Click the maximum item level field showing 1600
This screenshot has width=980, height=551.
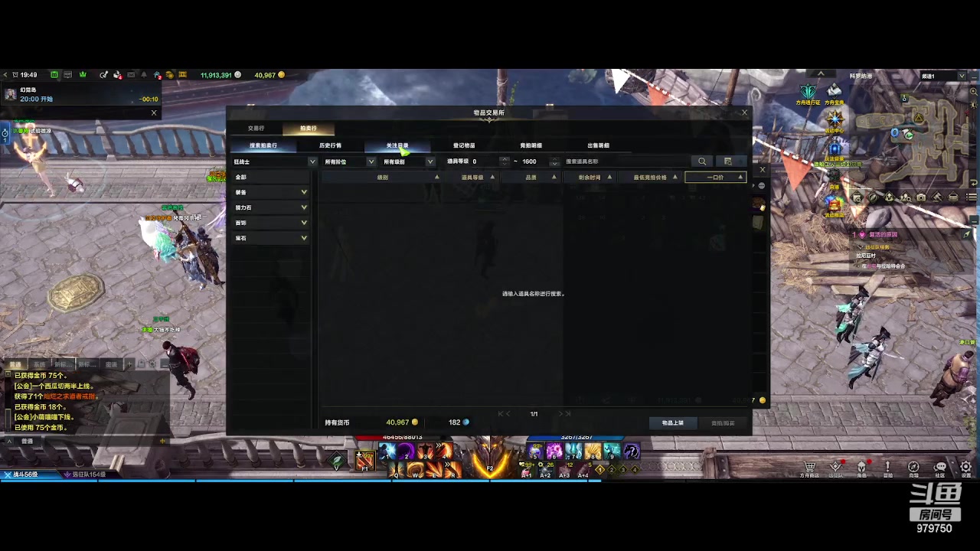point(534,161)
